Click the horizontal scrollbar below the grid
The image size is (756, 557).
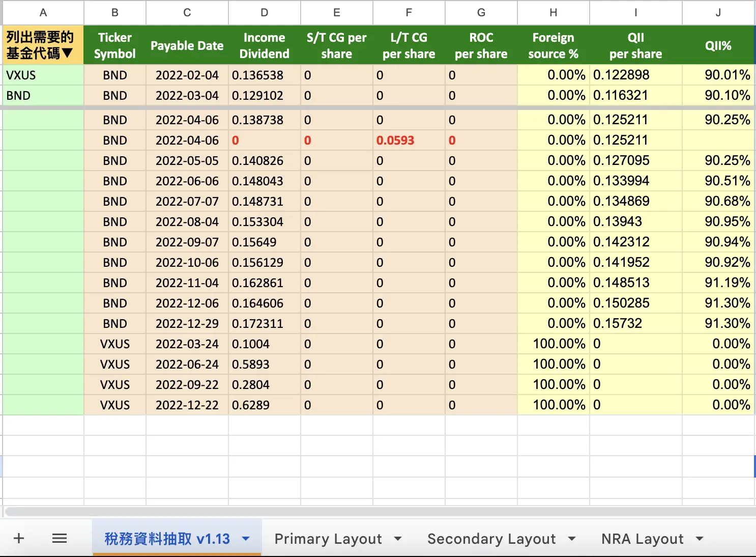tap(379, 511)
